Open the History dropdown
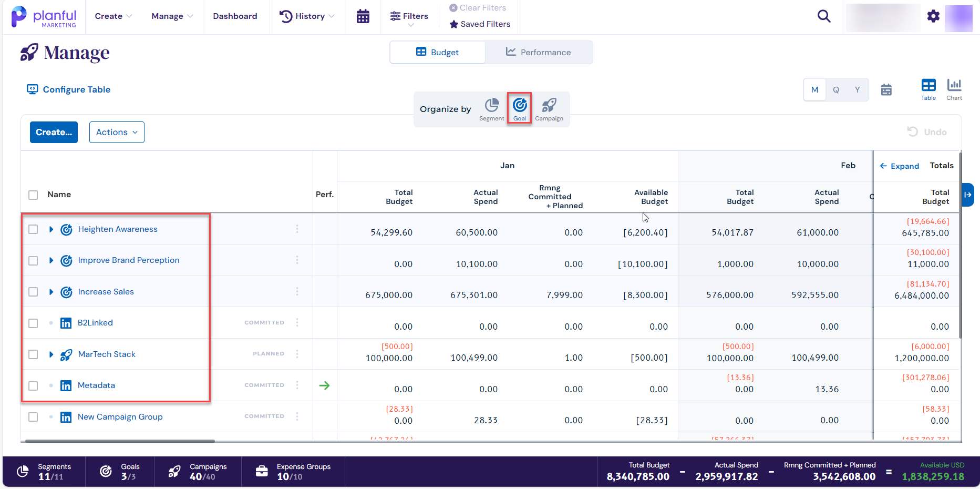Image resolution: width=980 pixels, height=489 pixels. [307, 16]
